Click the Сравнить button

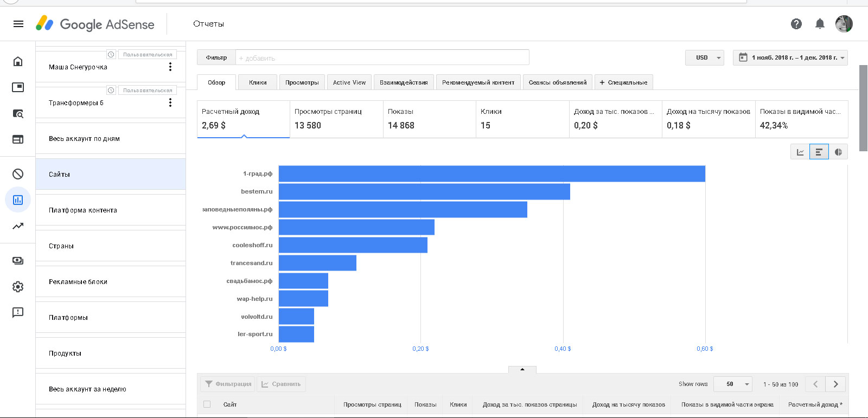pyautogui.click(x=281, y=384)
